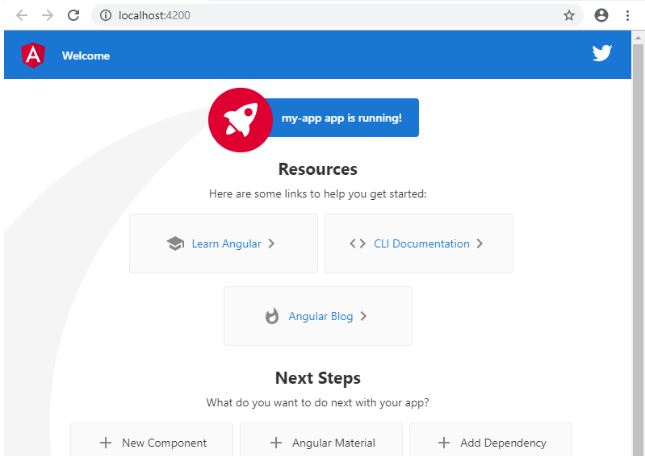Click the chevron after Learn Angular

click(271, 243)
